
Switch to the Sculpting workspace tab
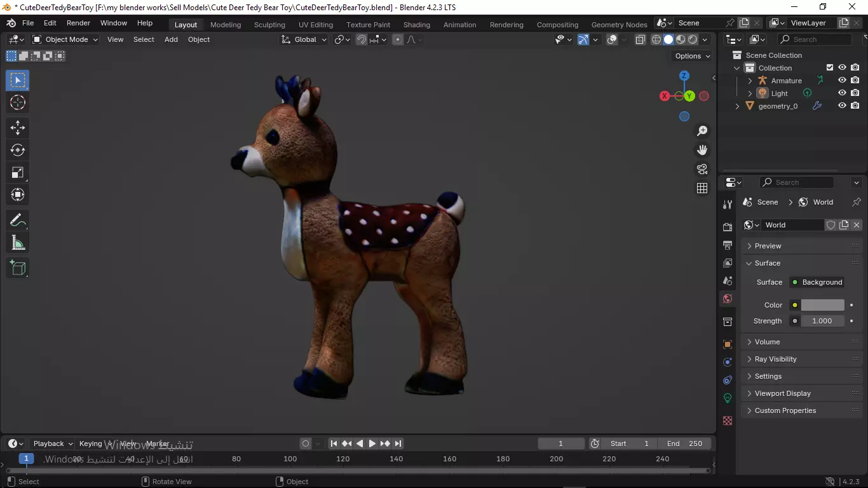coord(269,25)
